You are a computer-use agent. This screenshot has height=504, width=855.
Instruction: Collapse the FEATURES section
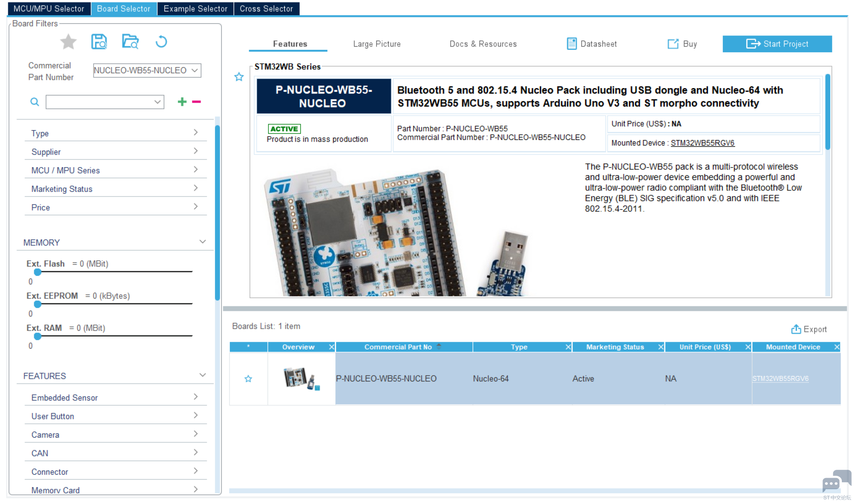(x=202, y=375)
